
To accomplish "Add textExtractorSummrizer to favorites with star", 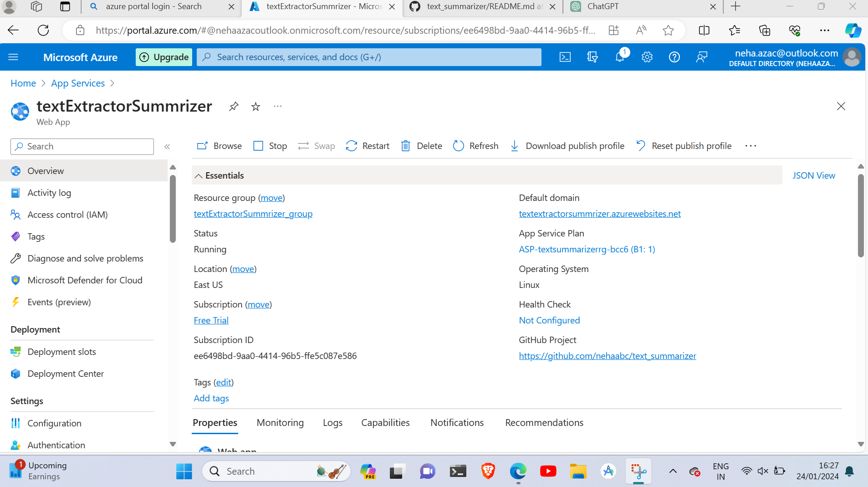I will coord(256,107).
